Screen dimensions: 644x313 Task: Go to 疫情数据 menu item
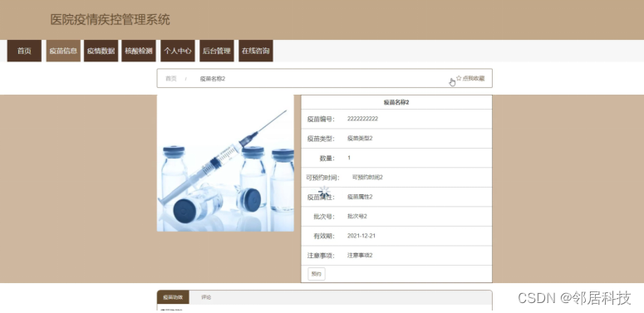[101, 51]
